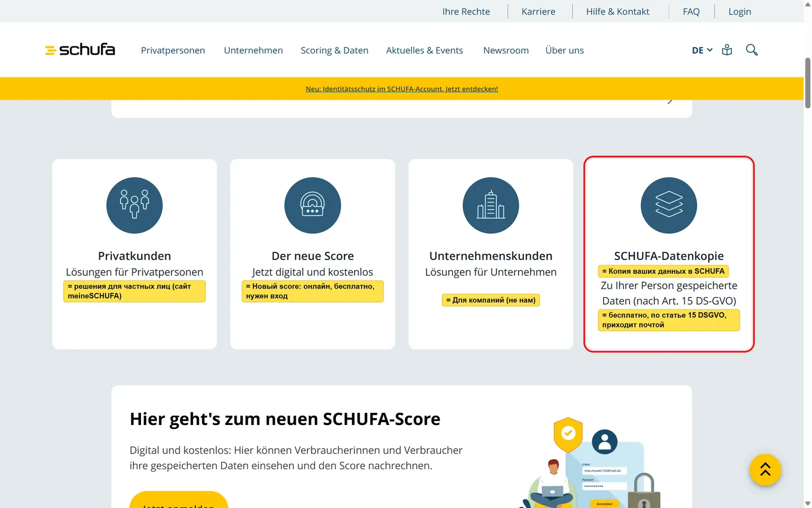Click the Unternehmenskunden building icon

point(491,206)
